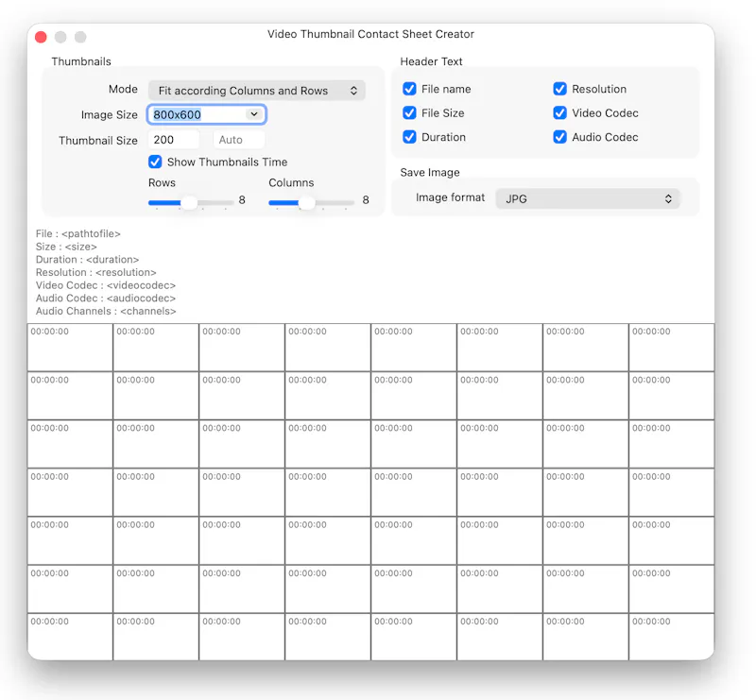Toggle the Video Codec checkbox
Screen dimensions: 756x700
(x=559, y=112)
